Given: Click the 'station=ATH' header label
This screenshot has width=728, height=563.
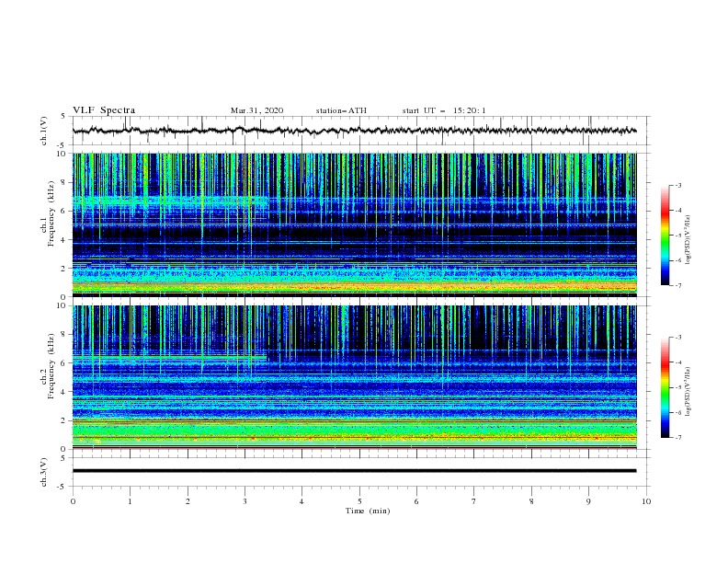Looking at the screenshot, I should [x=341, y=110].
